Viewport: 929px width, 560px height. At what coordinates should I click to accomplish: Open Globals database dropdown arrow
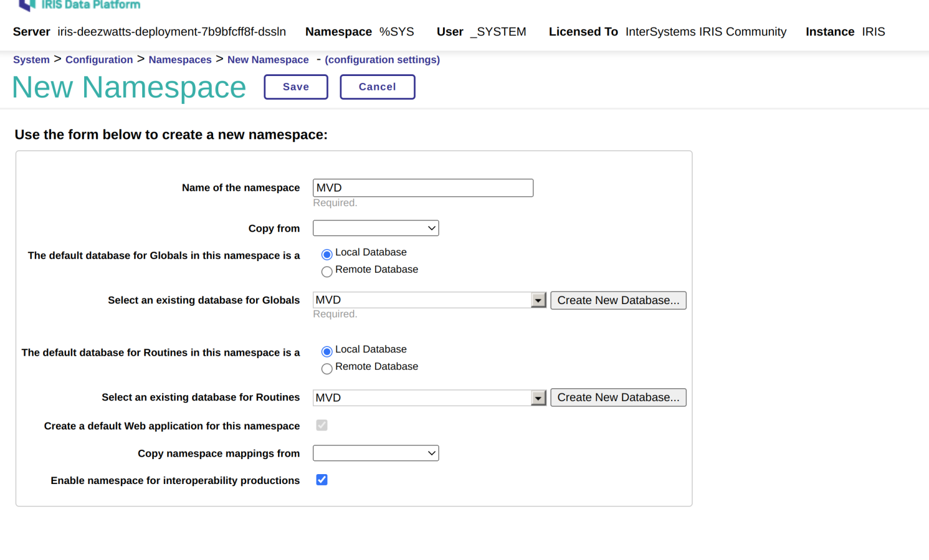[x=538, y=301]
